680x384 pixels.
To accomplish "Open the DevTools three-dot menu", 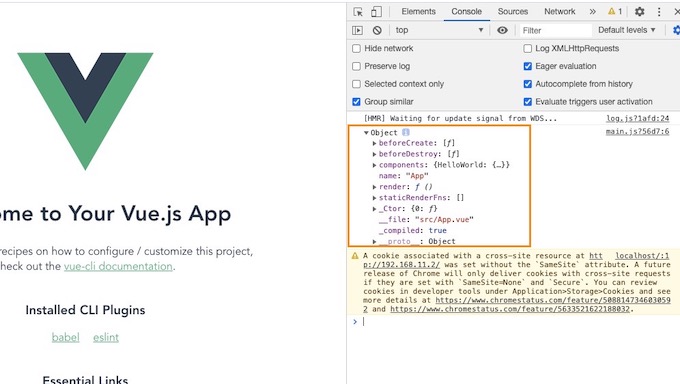I will (659, 12).
